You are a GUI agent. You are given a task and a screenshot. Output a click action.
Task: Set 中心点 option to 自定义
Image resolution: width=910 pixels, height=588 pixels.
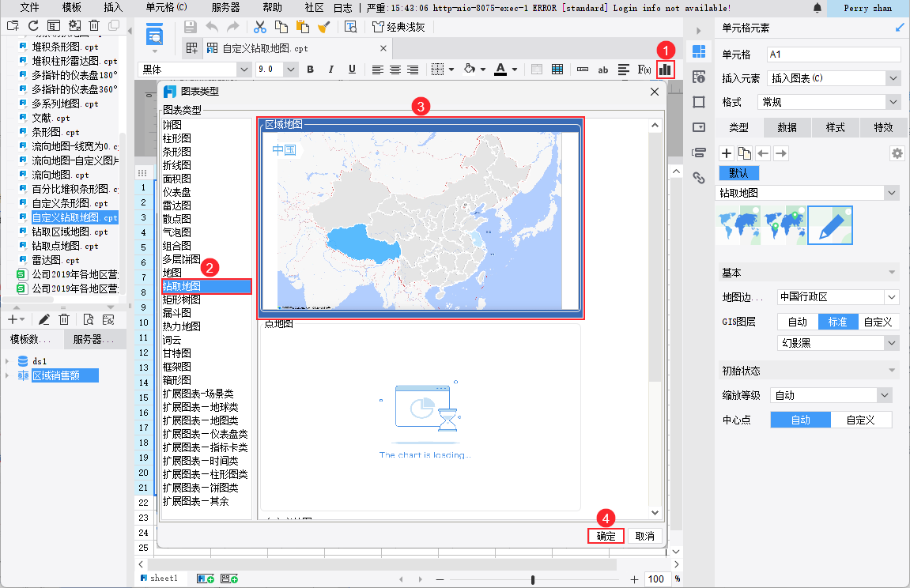coord(861,420)
